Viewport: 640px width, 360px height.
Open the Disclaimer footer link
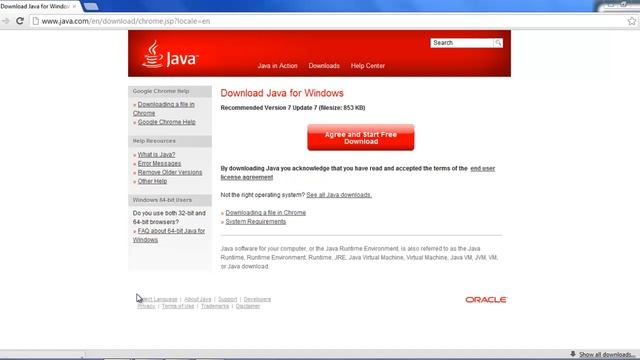(248, 306)
